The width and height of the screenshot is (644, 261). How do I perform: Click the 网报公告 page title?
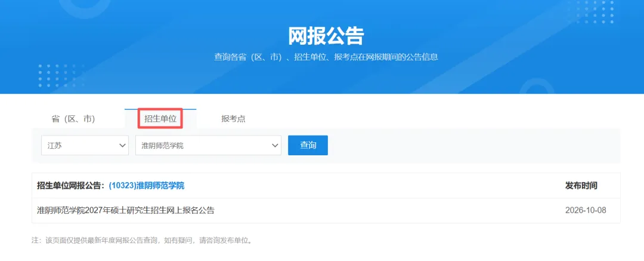click(326, 36)
